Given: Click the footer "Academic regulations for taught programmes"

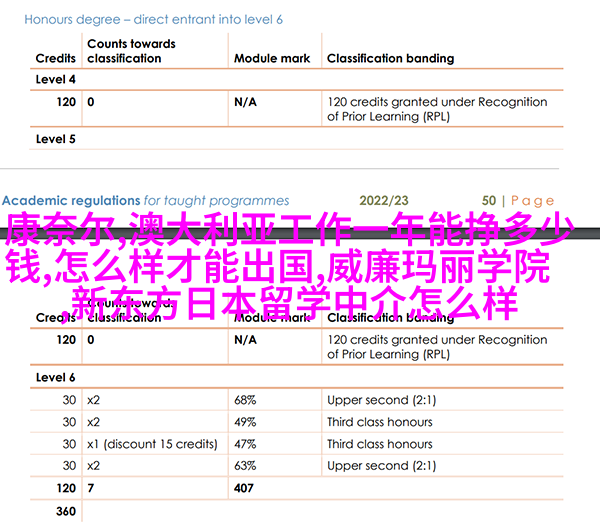Looking at the screenshot, I should 145,201.
